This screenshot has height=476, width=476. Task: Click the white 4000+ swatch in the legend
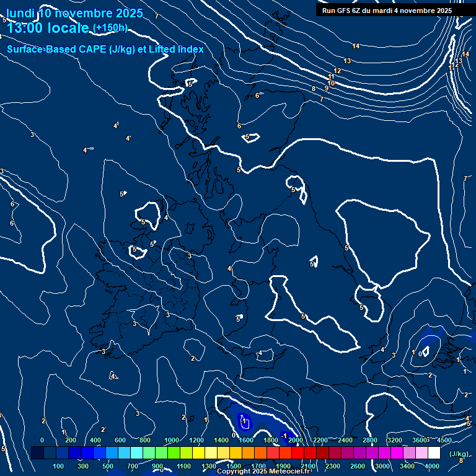click(x=434, y=452)
